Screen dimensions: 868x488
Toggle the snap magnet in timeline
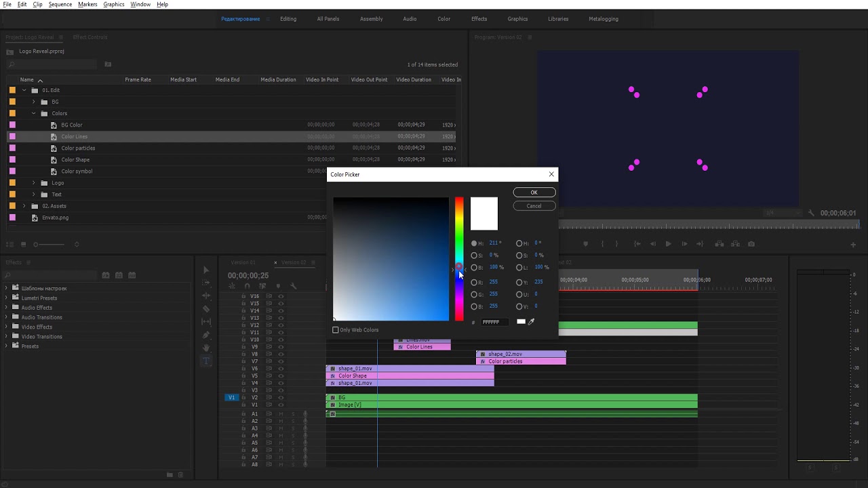[247, 286]
